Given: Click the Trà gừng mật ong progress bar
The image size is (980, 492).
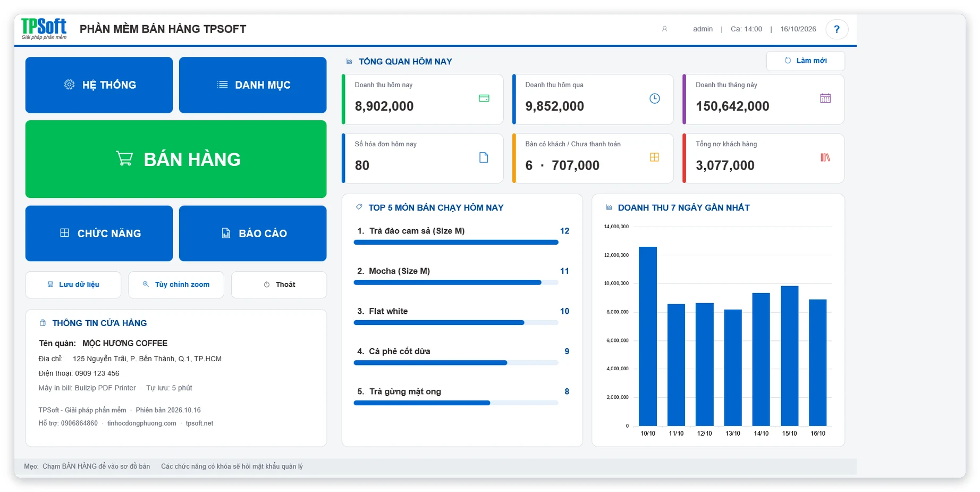Looking at the screenshot, I should click(x=456, y=403).
